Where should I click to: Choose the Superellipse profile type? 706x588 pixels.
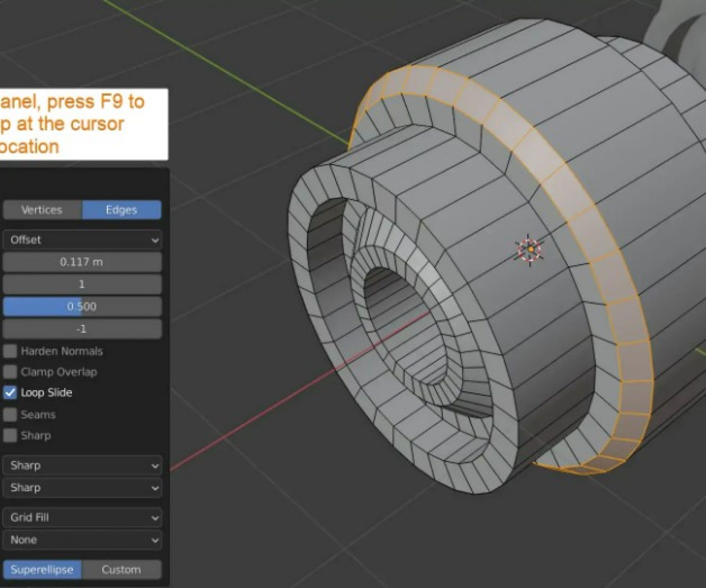(x=42, y=570)
